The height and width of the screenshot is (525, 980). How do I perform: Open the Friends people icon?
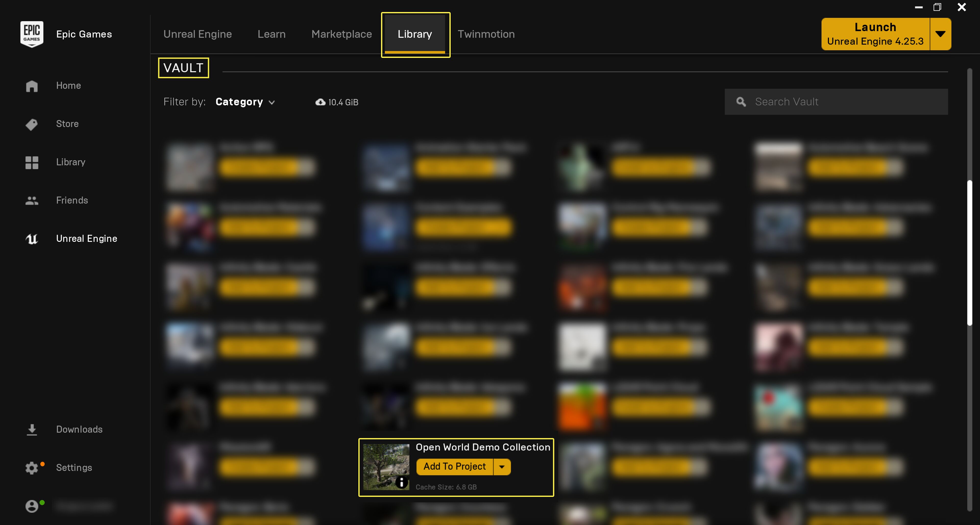pos(32,201)
